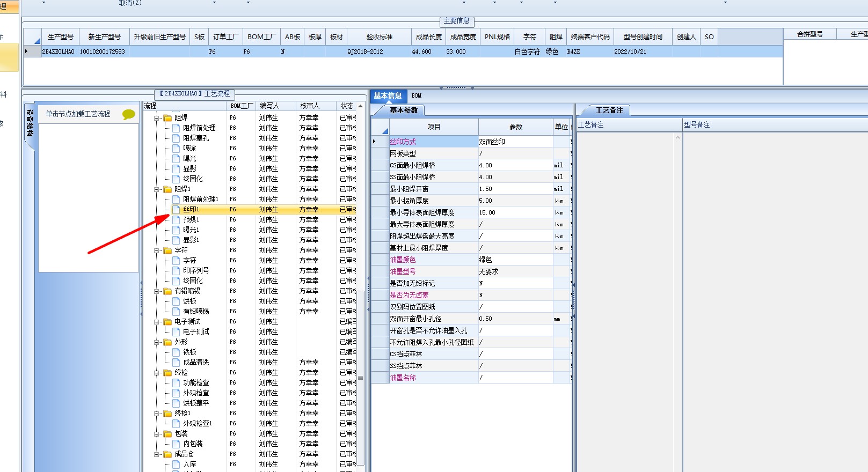Switch to the 基本信息 tab
This screenshot has height=472, width=868.
coord(388,95)
